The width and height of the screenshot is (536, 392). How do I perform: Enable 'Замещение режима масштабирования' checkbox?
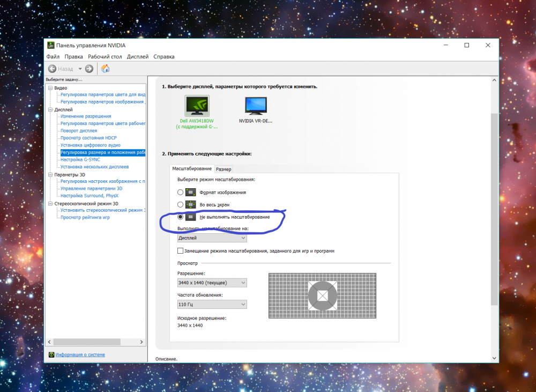coord(180,251)
